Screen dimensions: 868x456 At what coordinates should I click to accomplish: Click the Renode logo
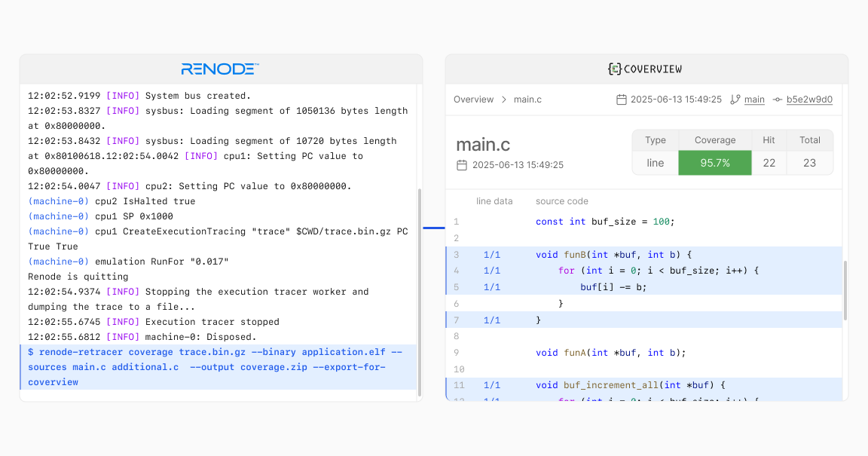click(219, 69)
